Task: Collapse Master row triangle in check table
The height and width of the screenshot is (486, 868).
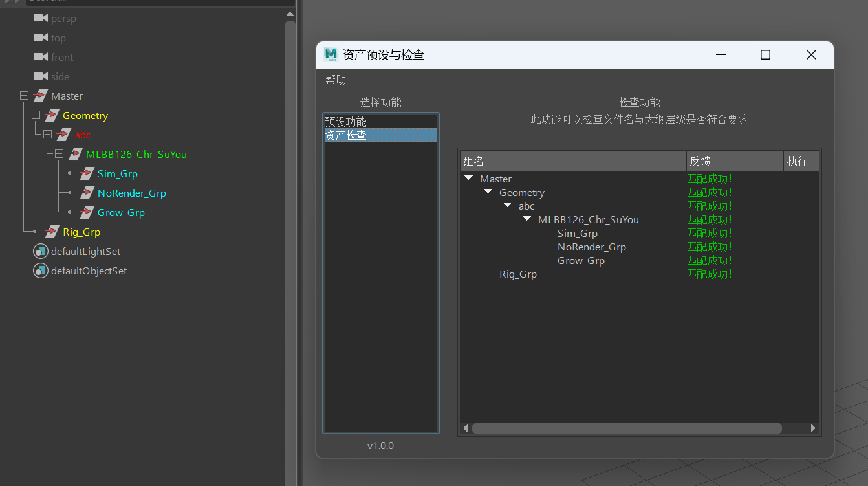Action: pyautogui.click(x=469, y=178)
